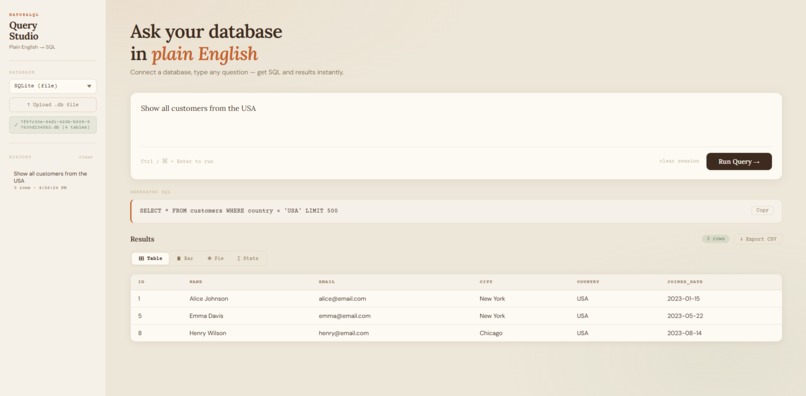Click the Results heading
806x396 pixels.
coord(142,239)
